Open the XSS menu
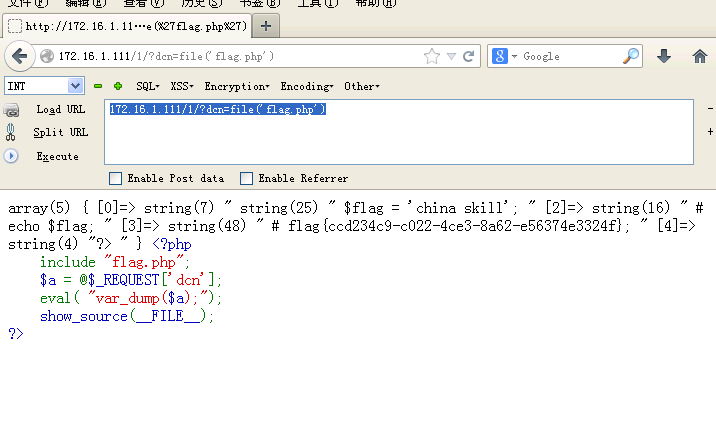 tap(182, 86)
